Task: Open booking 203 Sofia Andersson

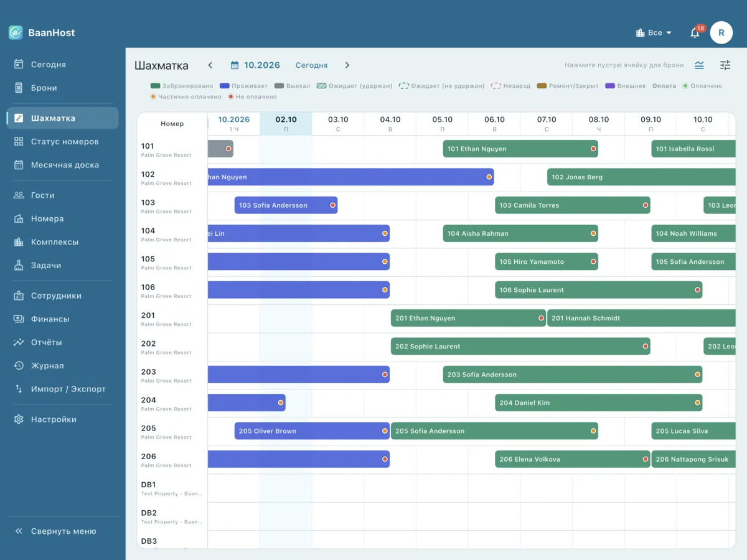Action: click(573, 375)
